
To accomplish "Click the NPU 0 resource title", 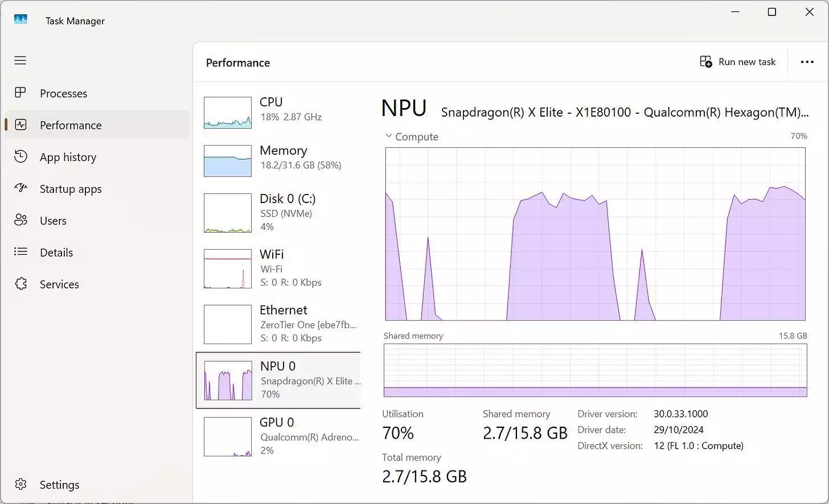I will tap(278, 366).
